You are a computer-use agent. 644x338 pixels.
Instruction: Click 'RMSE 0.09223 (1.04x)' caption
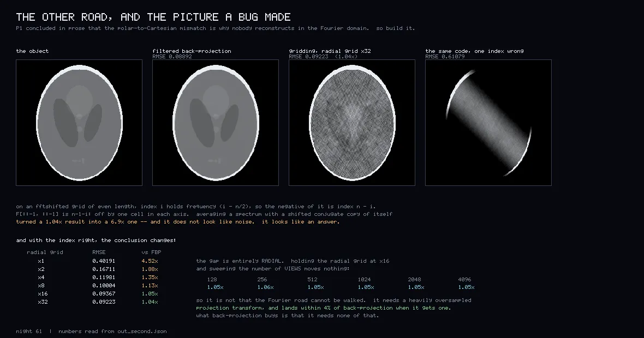tap(323, 57)
